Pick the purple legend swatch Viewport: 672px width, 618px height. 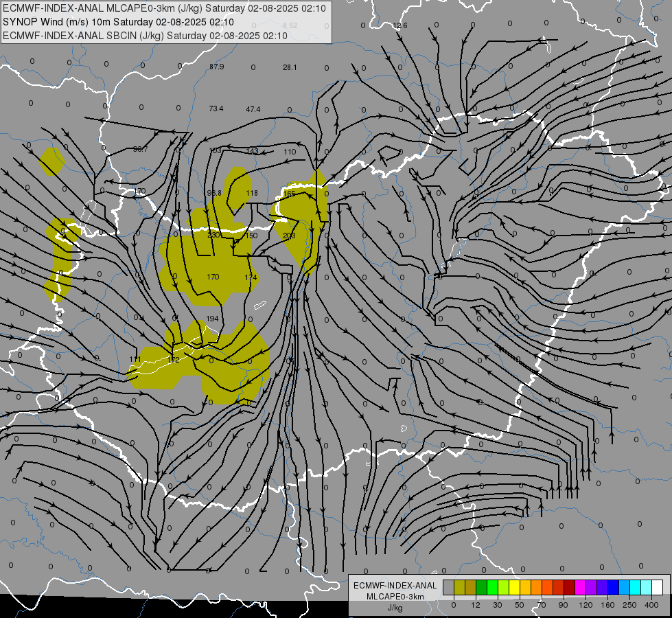(592, 588)
